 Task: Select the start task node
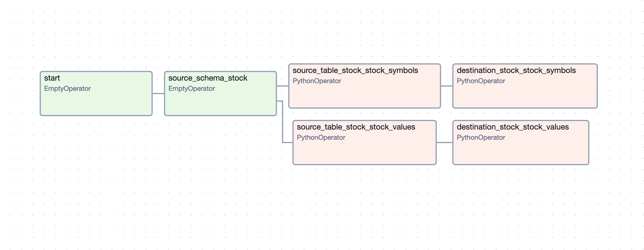click(x=96, y=94)
